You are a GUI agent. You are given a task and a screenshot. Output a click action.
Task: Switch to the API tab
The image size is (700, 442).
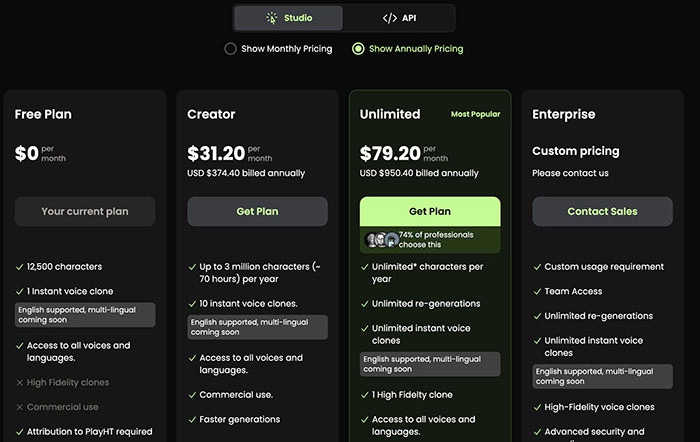point(399,18)
